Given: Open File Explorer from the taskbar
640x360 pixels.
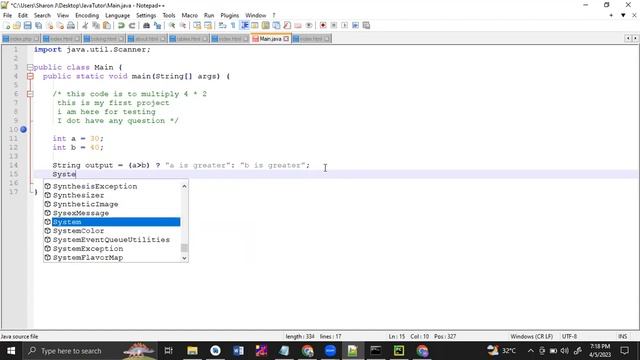Looking at the screenshot, I should point(192,351).
